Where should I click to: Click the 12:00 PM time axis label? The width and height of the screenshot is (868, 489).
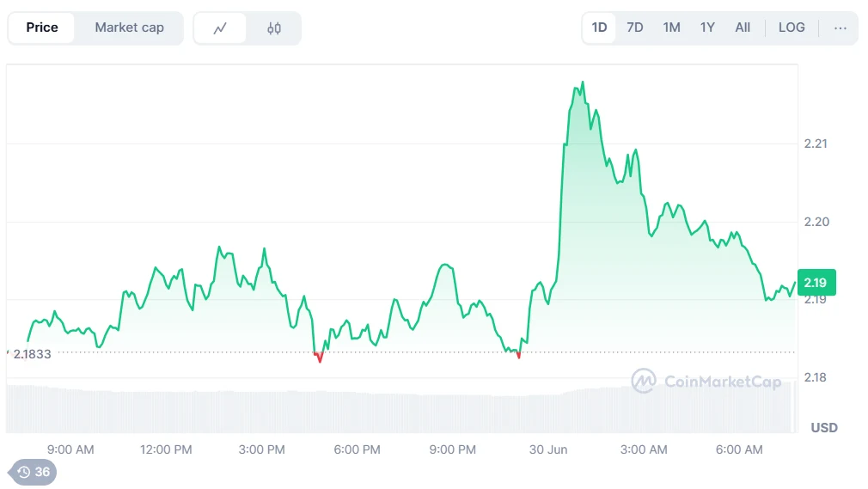tap(166, 449)
